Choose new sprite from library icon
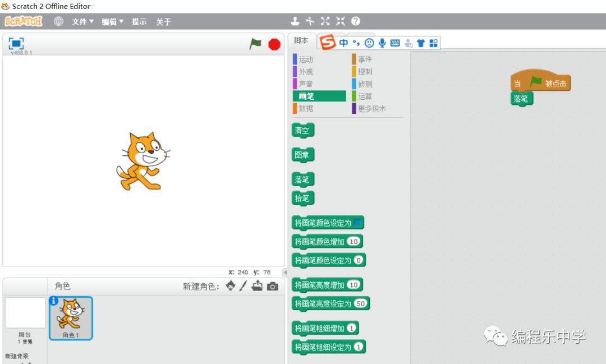Screen dimensions: 606x364 (x=231, y=286)
